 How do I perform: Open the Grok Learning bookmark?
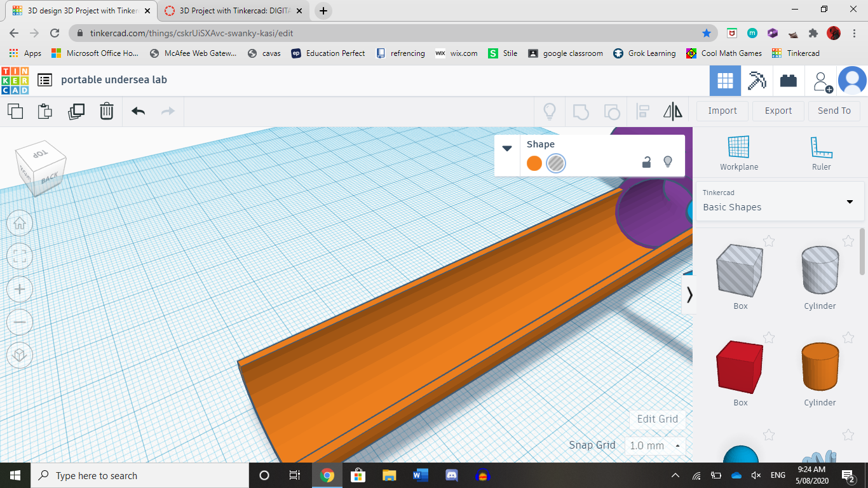[x=644, y=53]
